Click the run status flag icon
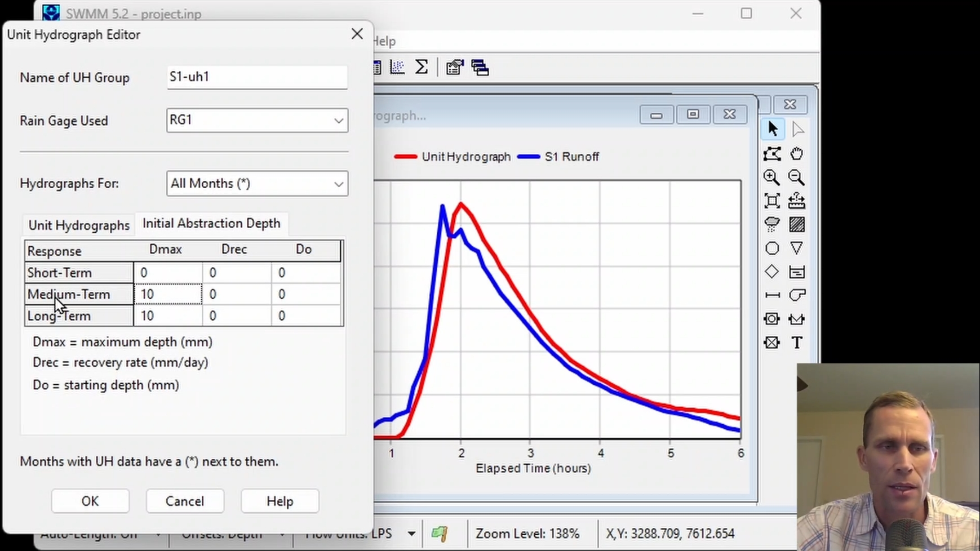 click(439, 534)
